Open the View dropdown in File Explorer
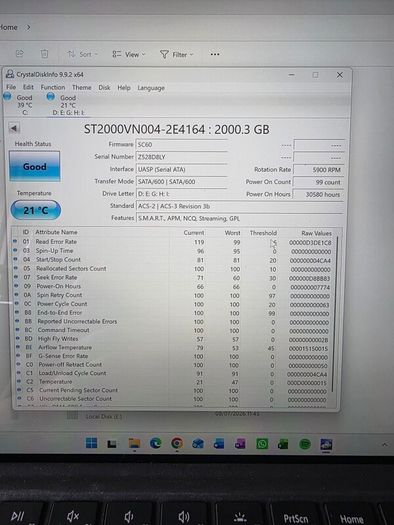394x525 pixels. (129, 54)
